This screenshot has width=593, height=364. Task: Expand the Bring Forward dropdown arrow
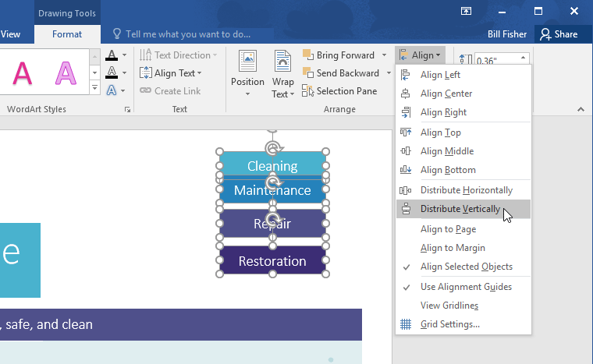(384, 55)
